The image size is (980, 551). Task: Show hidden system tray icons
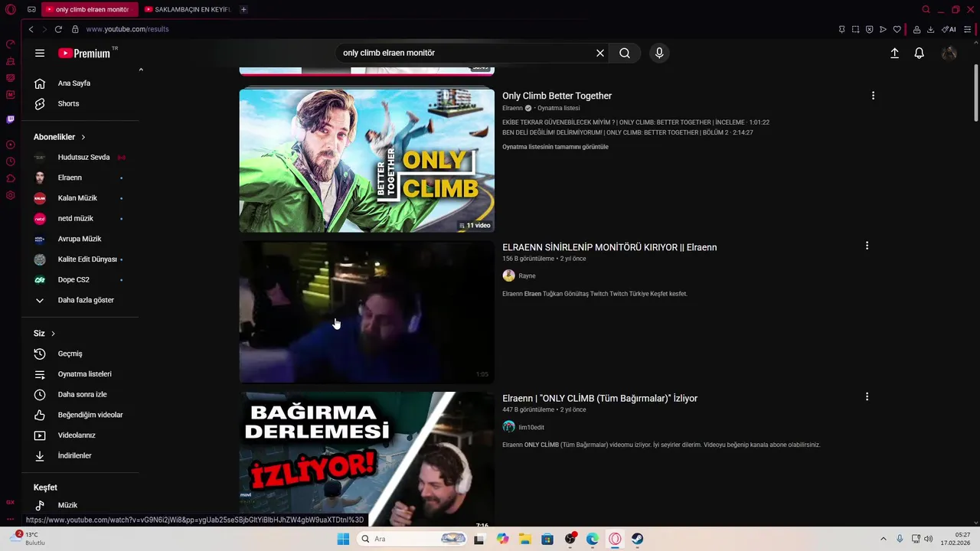[883, 539]
